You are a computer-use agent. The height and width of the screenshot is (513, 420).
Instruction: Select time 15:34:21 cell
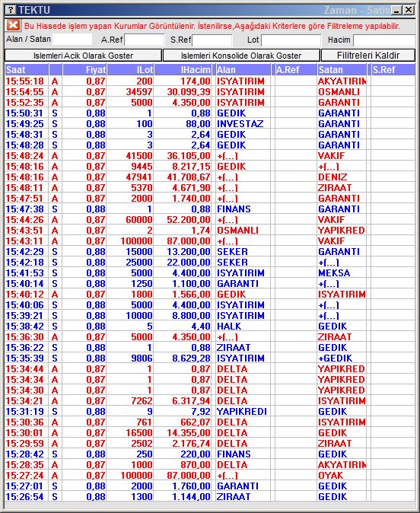coord(24,401)
